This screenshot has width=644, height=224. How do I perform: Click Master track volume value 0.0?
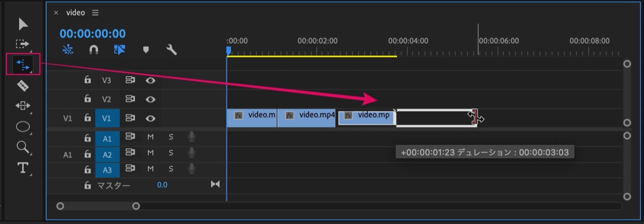point(162,185)
